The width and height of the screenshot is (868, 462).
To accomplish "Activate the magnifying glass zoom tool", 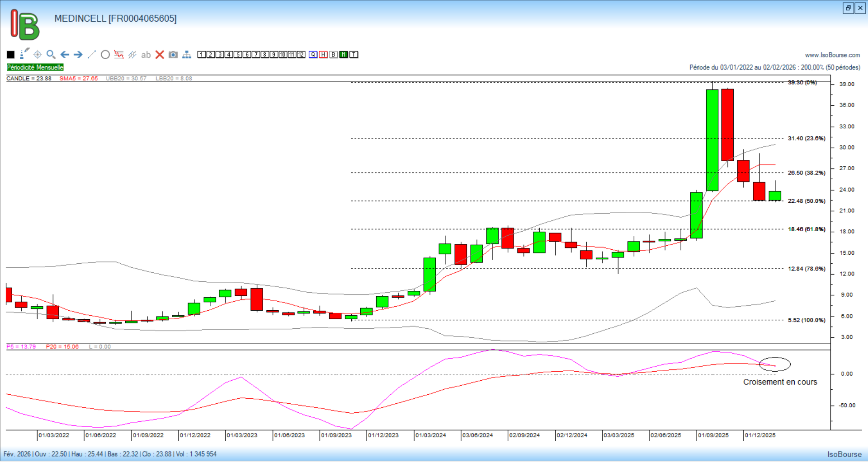I will 51,55.
